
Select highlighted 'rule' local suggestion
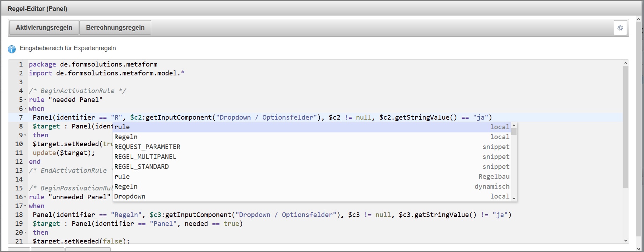coord(312,127)
